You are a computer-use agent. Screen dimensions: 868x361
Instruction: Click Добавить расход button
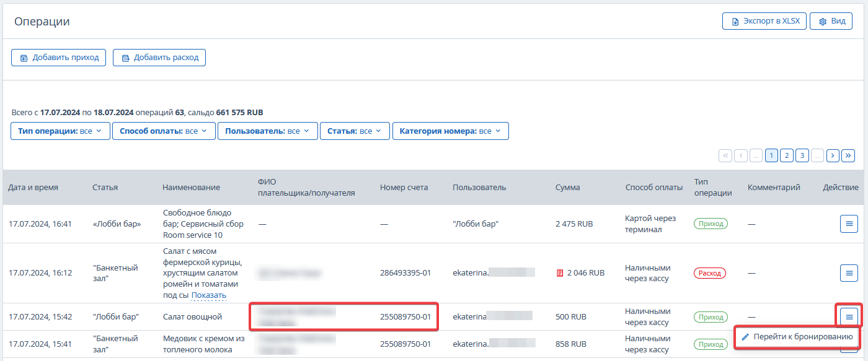[159, 58]
